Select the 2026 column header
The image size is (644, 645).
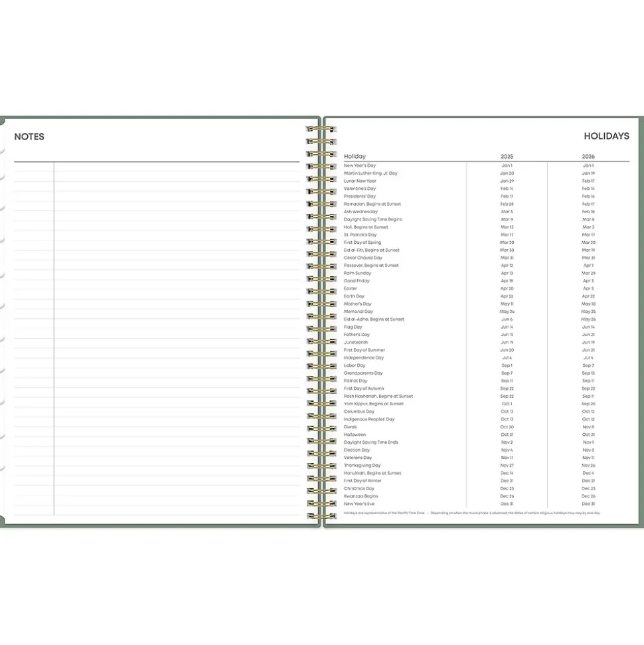(588, 157)
